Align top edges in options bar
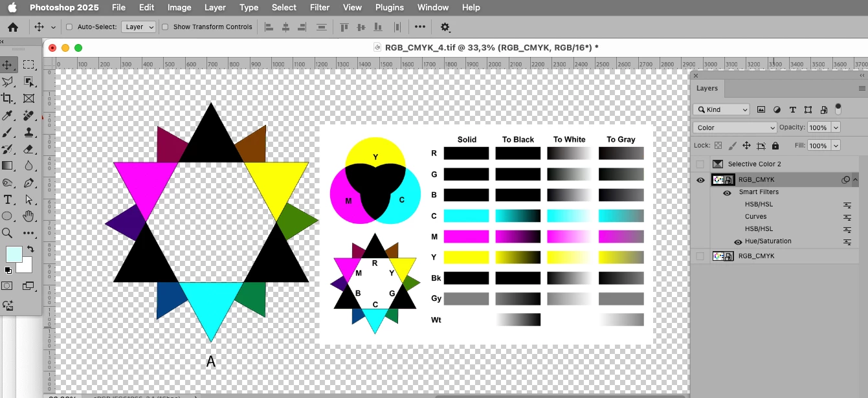Screen dimensions: 868x398 [344, 27]
